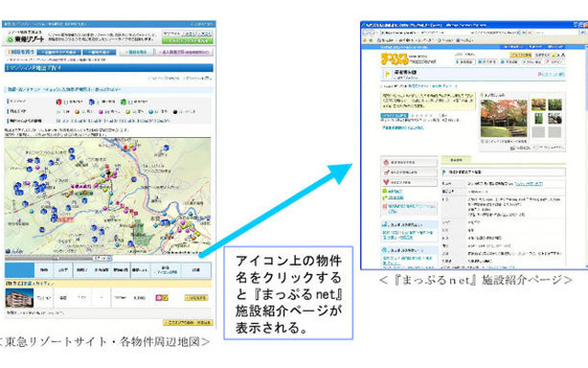Click the browser back button in Mapple window
The height and width of the screenshot is (368, 588).
(366, 33)
